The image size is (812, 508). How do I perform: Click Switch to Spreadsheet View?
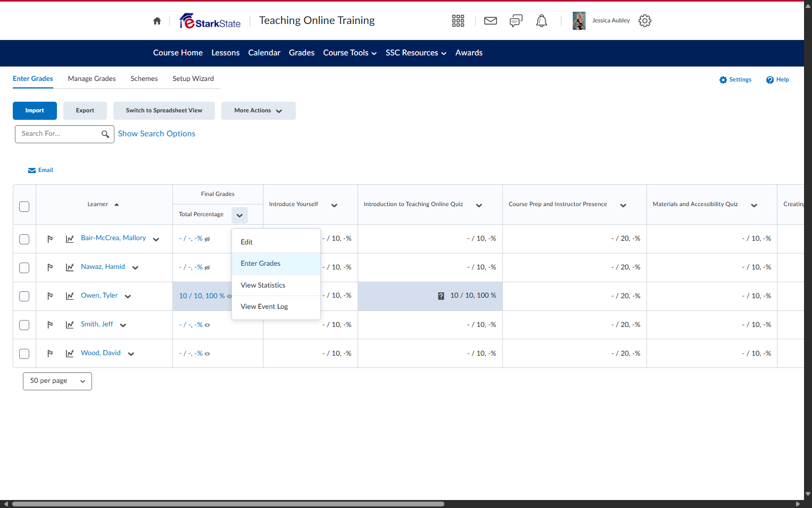click(164, 111)
